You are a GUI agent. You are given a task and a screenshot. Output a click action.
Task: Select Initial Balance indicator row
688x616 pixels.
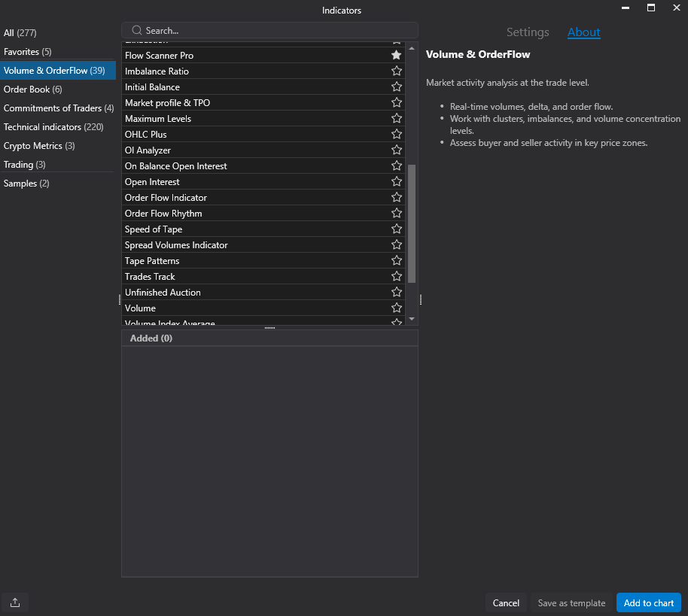263,86
